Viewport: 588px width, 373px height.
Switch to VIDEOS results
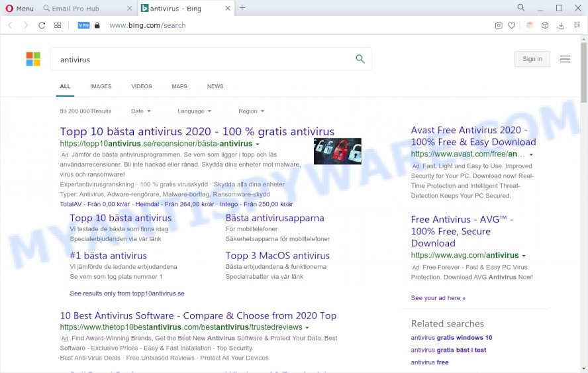click(x=142, y=86)
